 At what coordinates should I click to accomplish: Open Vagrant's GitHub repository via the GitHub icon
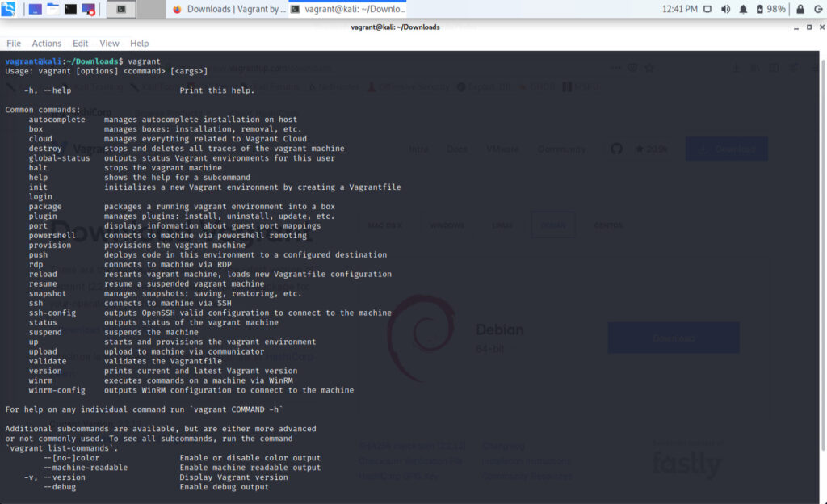tap(616, 148)
